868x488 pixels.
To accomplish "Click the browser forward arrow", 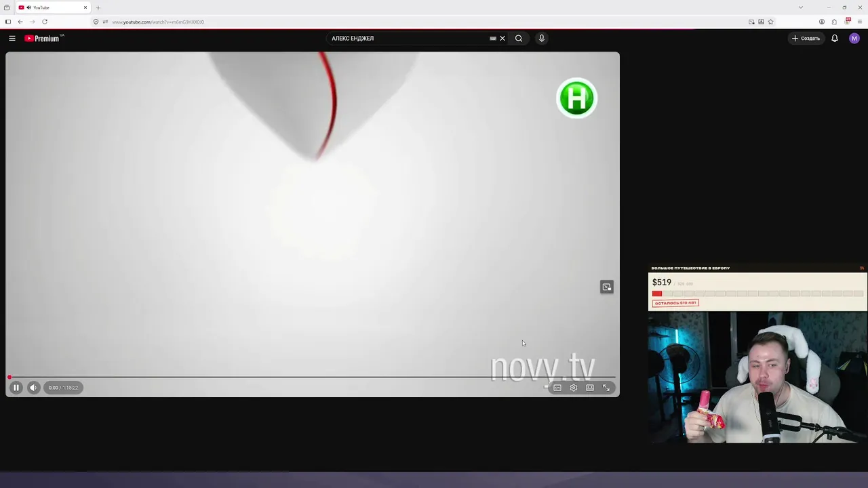I will click(x=32, y=22).
